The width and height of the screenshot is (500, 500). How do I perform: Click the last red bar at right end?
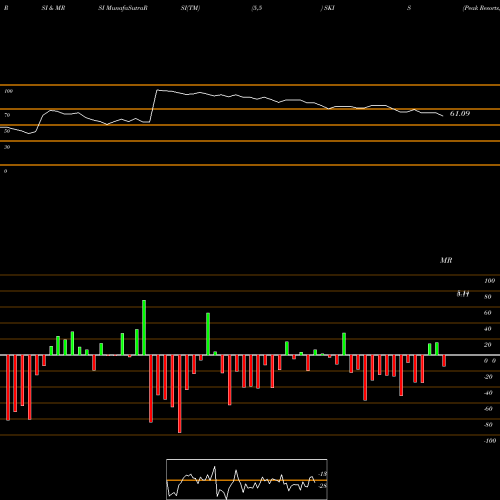[x=444, y=361]
